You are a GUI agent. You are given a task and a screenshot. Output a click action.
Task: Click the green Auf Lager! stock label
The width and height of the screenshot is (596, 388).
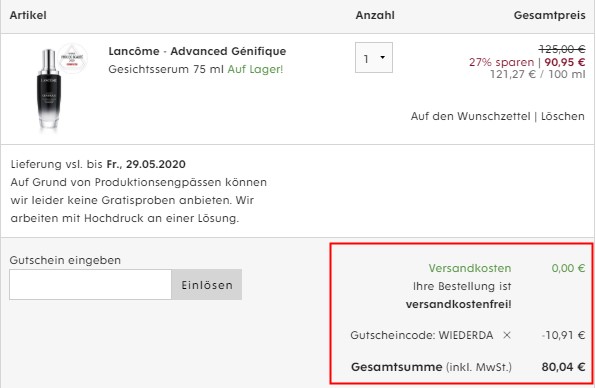(255, 69)
